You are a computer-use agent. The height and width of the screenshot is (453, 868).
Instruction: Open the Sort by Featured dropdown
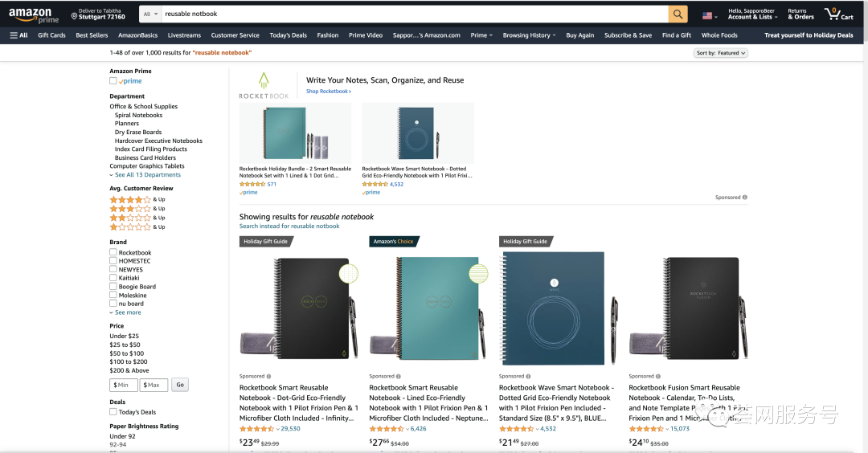(720, 53)
